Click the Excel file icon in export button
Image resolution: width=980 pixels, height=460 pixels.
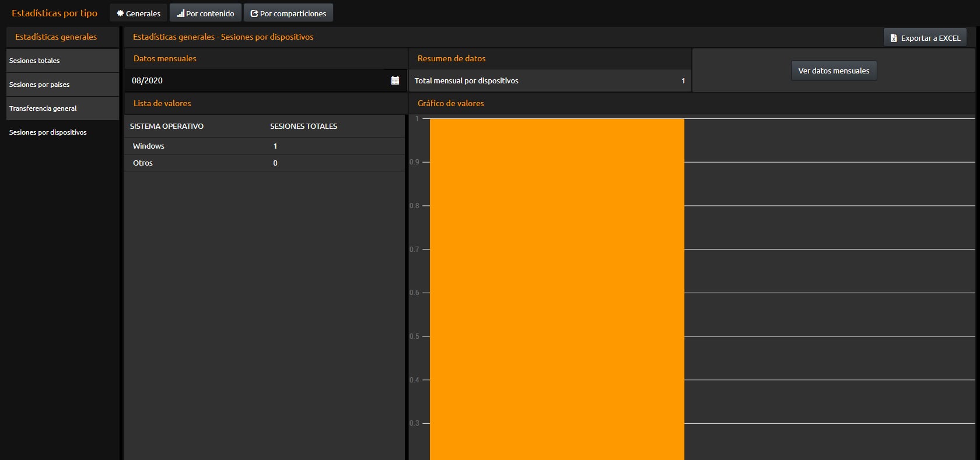(x=893, y=38)
